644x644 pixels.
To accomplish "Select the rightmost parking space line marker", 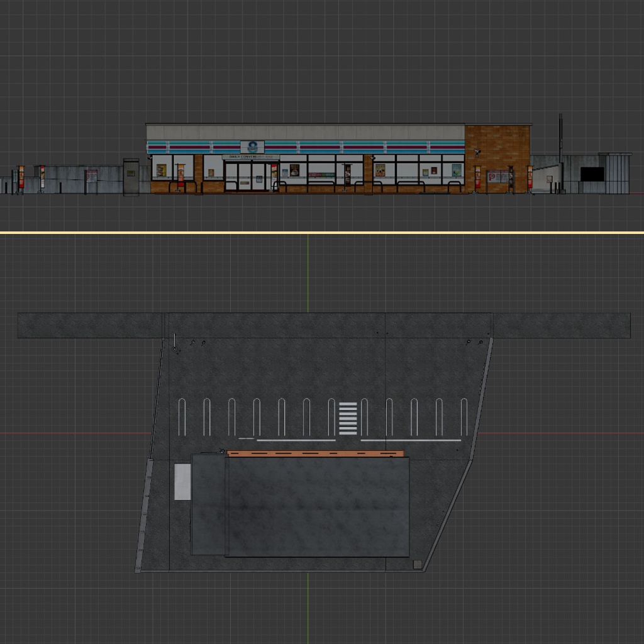I will click(464, 417).
